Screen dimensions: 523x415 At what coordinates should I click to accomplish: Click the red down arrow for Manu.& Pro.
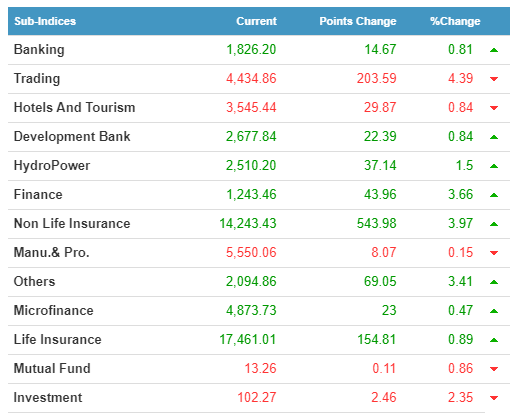pyautogui.click(x=494, y=253)
